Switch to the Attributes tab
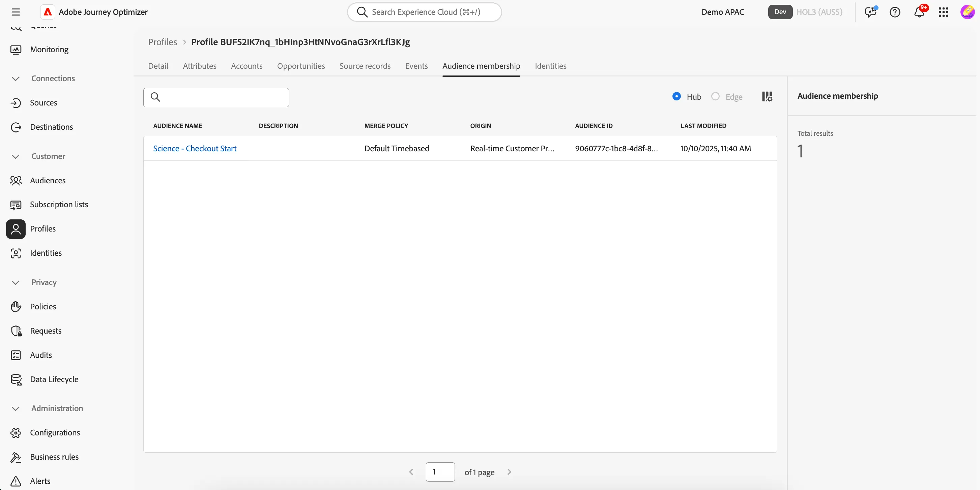This screenshot has height=490, width=980. click(199, 66)
